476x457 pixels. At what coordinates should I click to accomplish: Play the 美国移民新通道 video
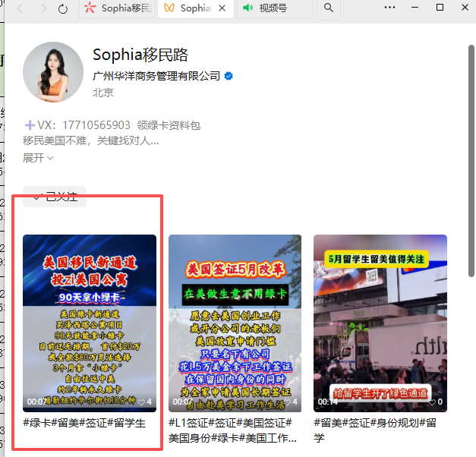coord(90,323)
